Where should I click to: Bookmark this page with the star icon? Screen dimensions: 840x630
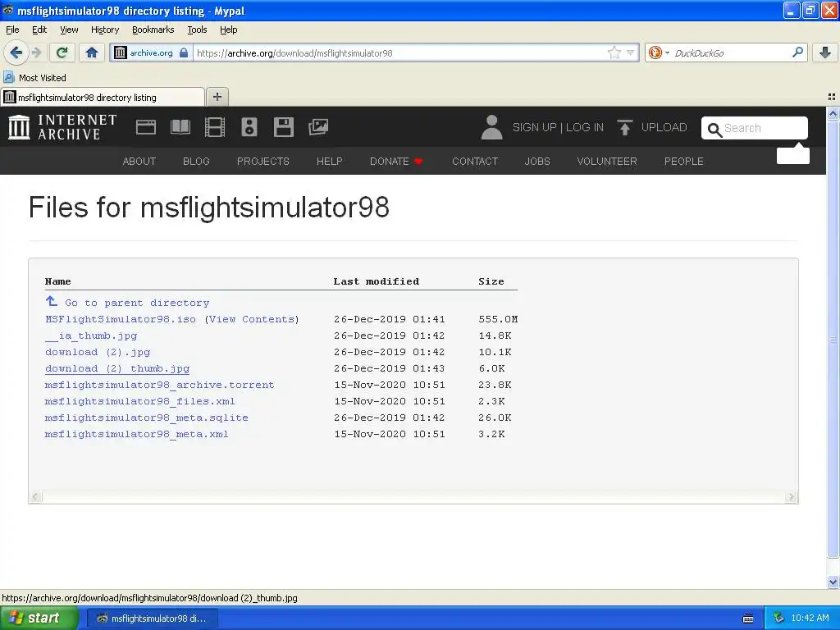[614, 52]
